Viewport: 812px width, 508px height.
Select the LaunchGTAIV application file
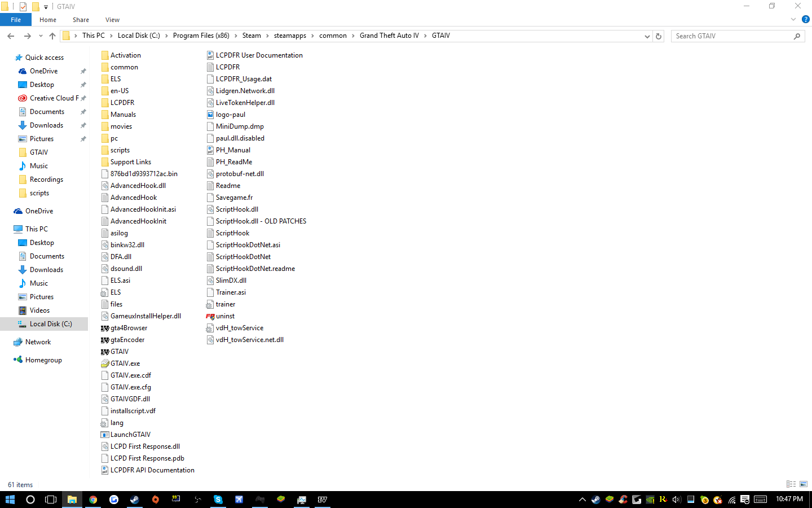pyautogui.click(x=126, y=435)
